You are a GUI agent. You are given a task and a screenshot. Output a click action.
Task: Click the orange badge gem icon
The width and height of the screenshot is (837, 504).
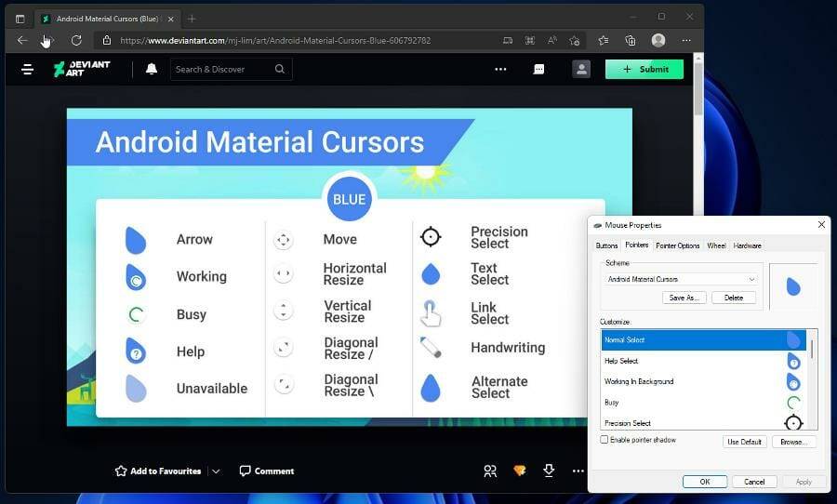(x=519, y=471)
